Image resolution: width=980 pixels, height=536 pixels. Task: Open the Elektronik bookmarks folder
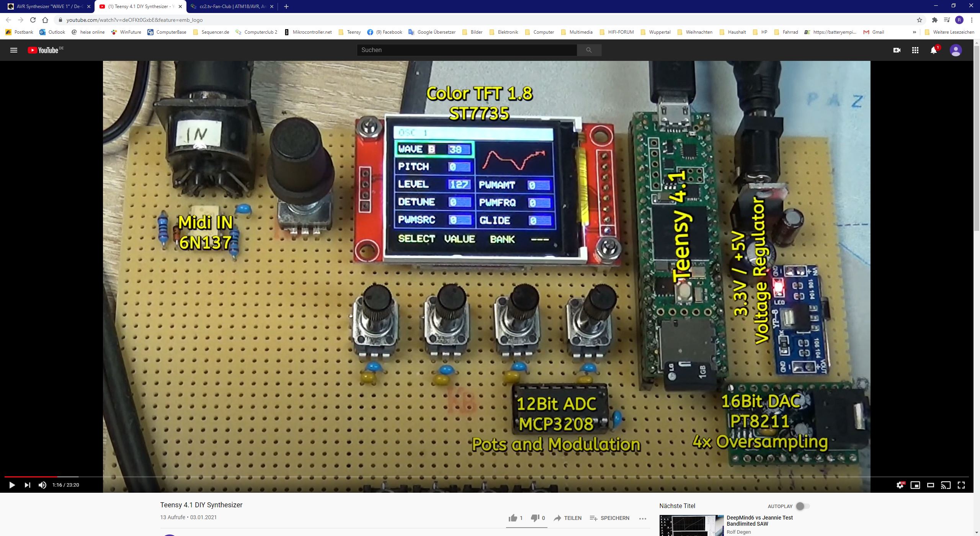pyautogui.click(x=504, y=32)
